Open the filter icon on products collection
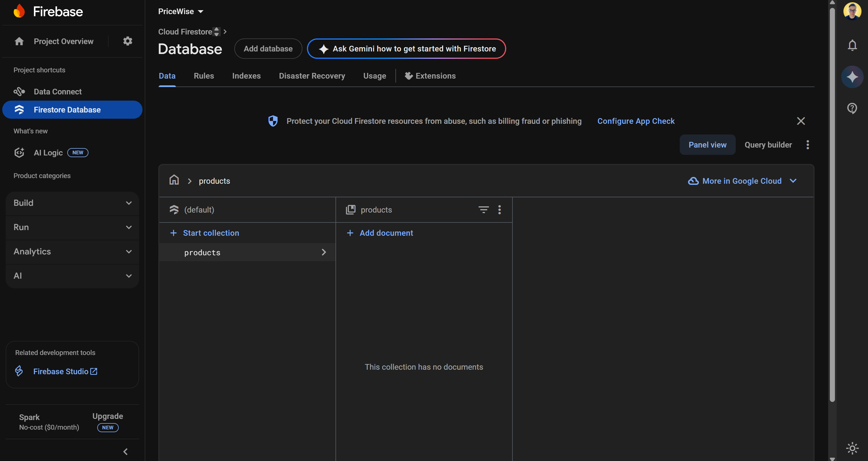This screenshot has width=868, height=461. 484,209
